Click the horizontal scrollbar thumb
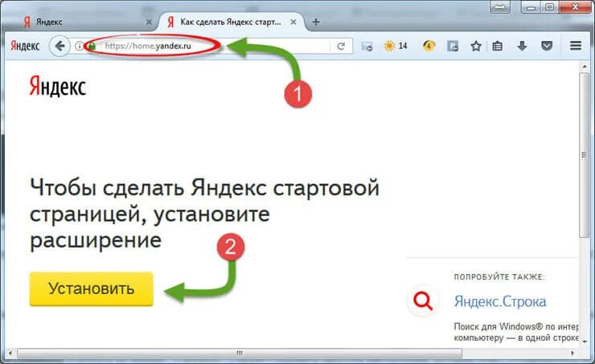 (x=240, y=353)
